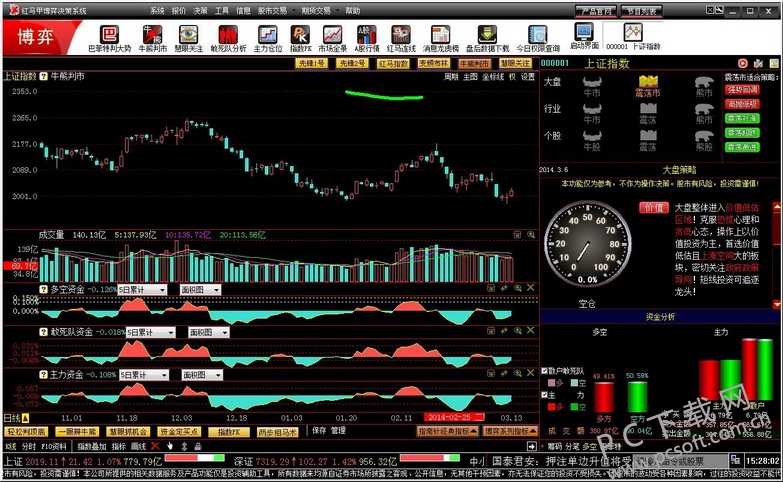Click the 保存 link
Viewport: 783px width, 482px height.
pos(319,430)
